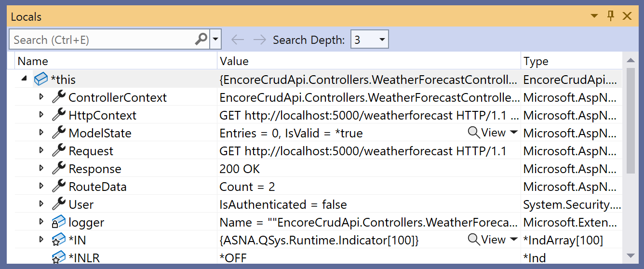Click the value '200 OK'

point(240,169)
